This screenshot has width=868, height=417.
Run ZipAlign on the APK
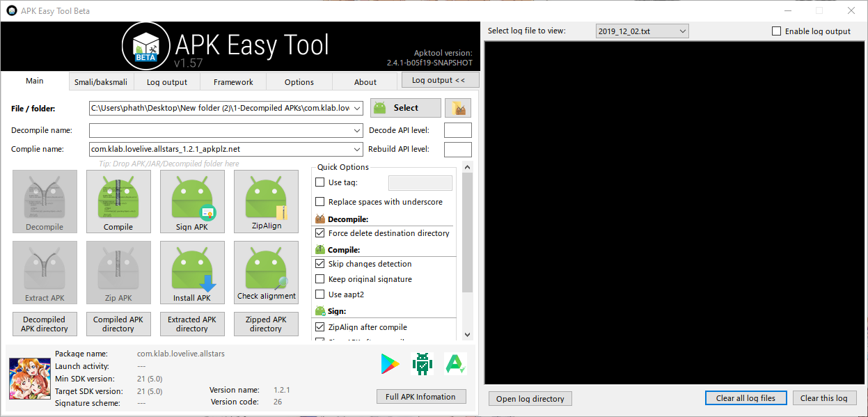pyautogui.click(x=266, y=201)
